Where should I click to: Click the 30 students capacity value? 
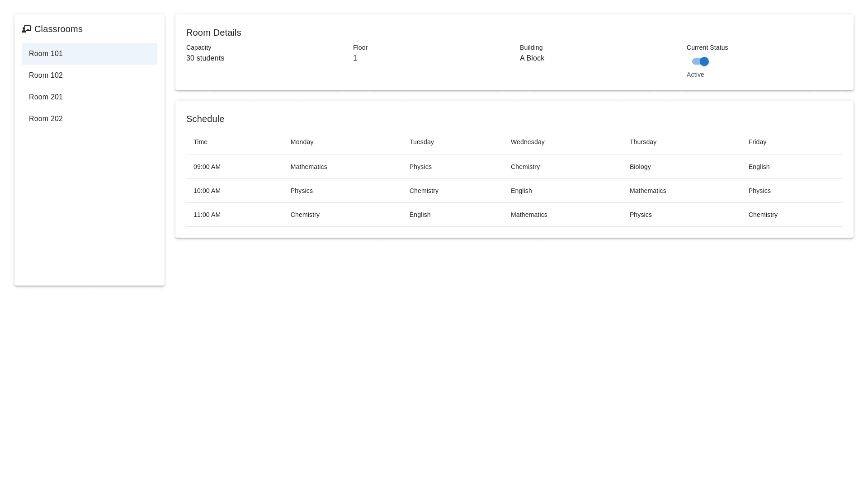pyautogui.click(x=205, y=58)
